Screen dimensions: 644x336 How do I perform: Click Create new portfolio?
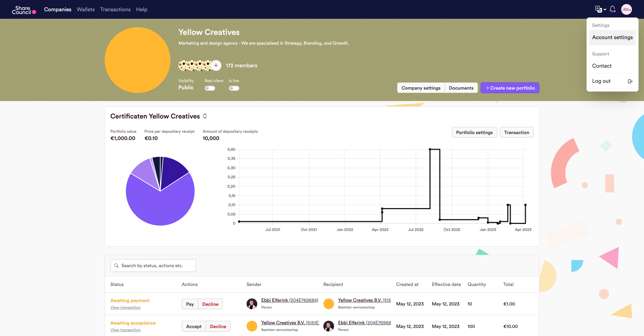tap(510, 88)
